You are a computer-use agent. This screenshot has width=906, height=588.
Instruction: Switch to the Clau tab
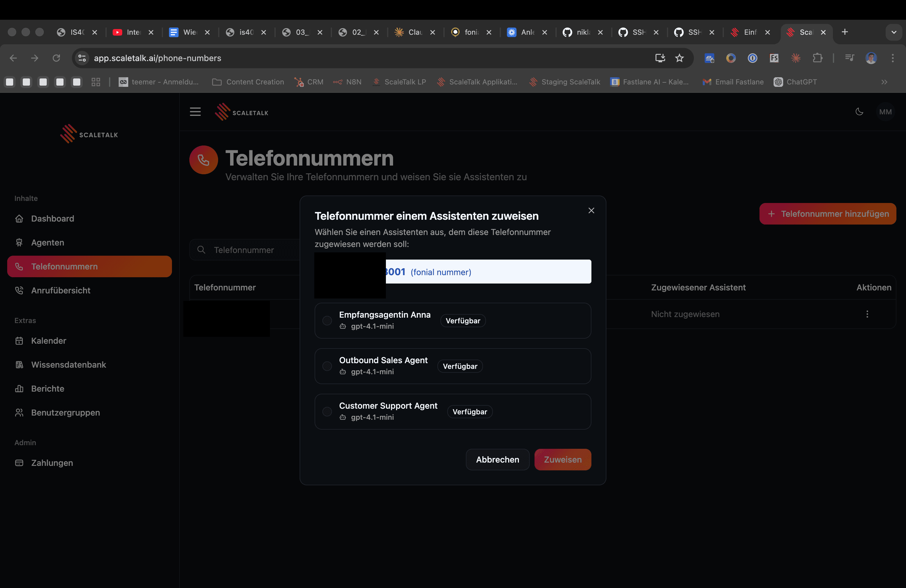coord(414,32)
